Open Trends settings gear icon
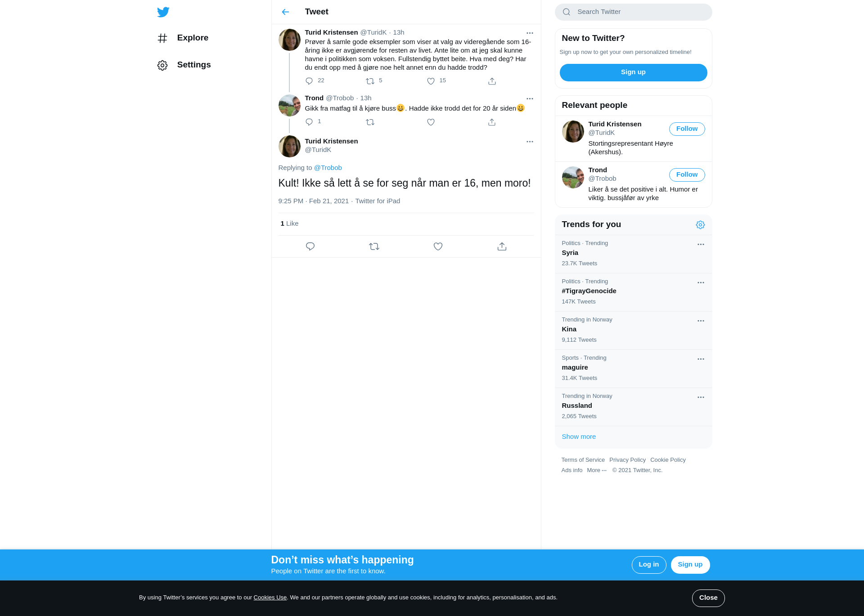Image resolution: width=864 pixels, height=616 pixels. click(700, 225)
